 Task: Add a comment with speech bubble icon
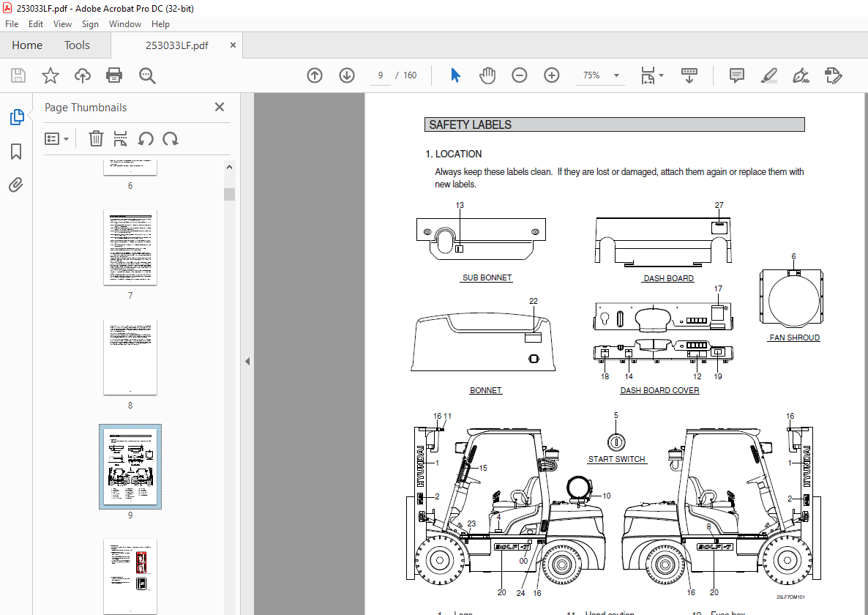(x=737, y=75)
